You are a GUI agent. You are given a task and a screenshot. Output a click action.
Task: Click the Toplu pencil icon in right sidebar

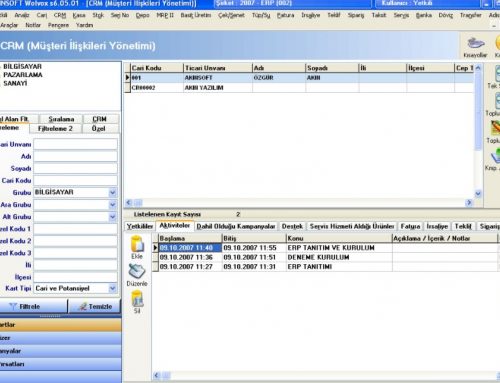click(x=496, y=128)
